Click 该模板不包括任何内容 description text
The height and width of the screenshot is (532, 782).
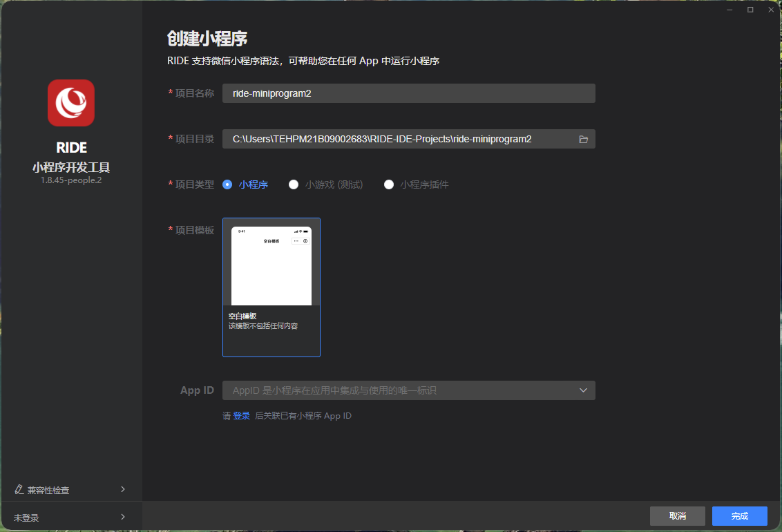(x=263, y=326)
